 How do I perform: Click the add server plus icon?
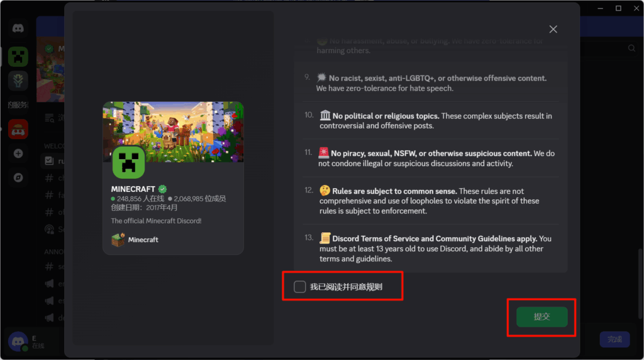18,154
